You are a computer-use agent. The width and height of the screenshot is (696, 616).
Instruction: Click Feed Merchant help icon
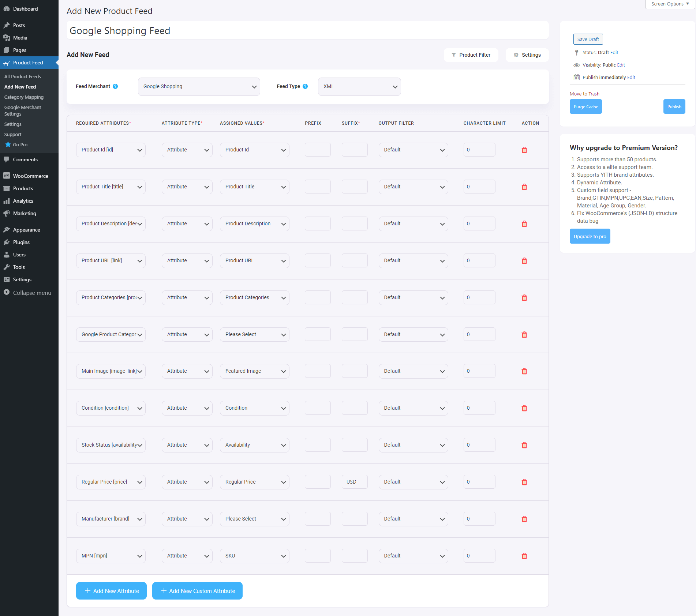115,86
